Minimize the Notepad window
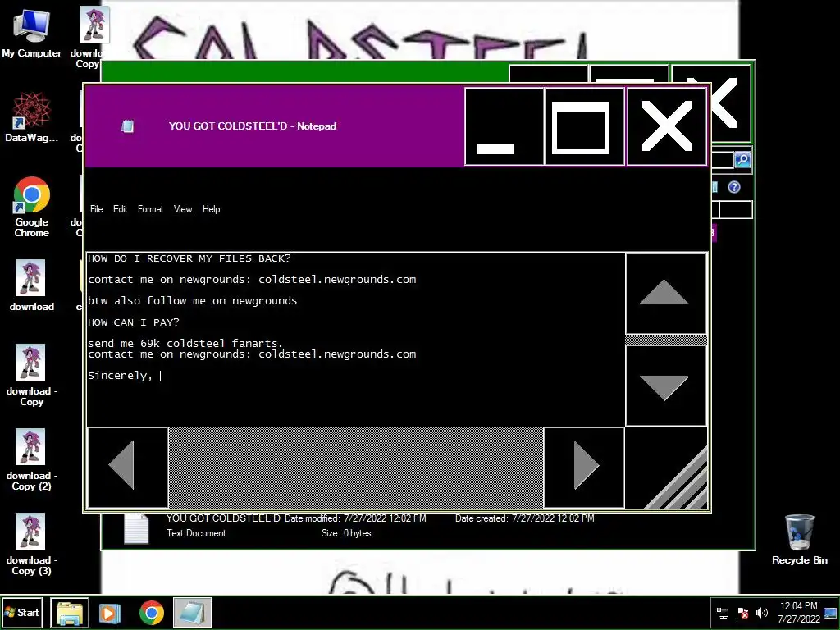 coord(504,126)
